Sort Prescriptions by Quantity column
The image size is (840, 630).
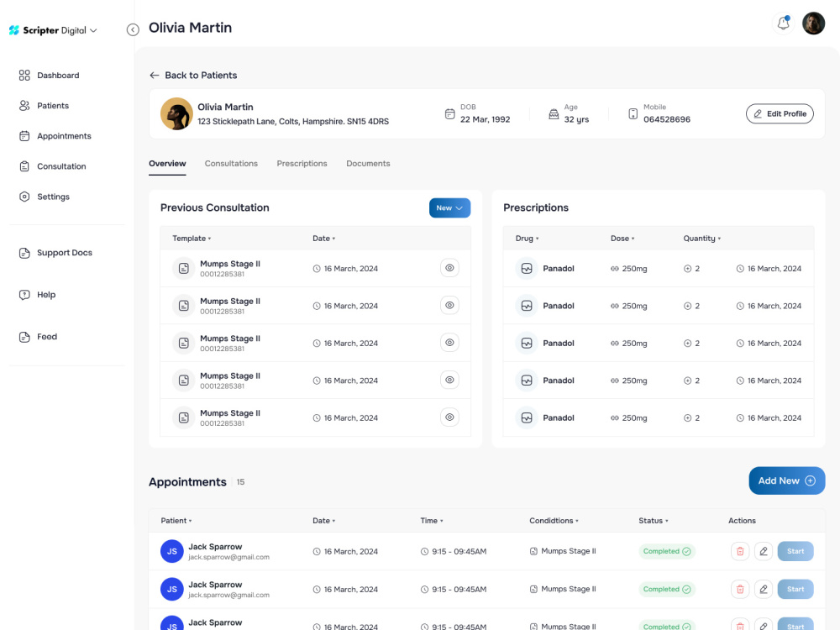click(701, 239)
